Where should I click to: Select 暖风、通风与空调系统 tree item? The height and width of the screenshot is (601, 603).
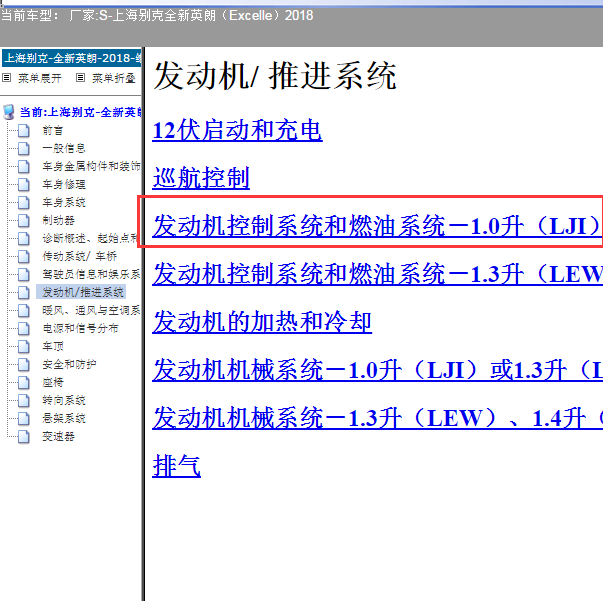(91, 310)
